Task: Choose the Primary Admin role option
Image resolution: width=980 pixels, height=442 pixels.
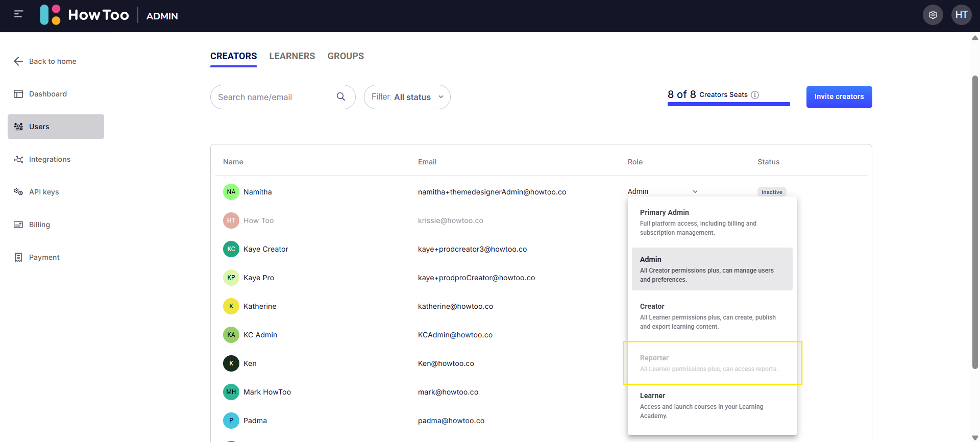Action: tap(712, 222)
